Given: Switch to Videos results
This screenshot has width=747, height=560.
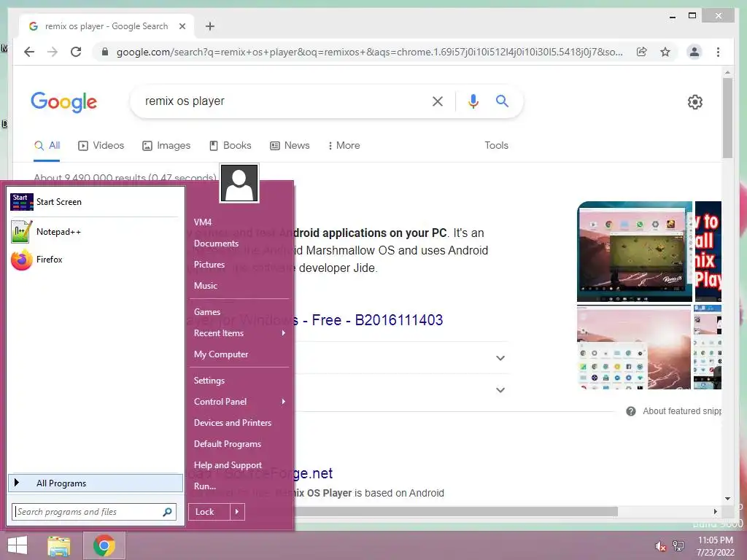Looking at the screenshot, I should click(101, 146).
